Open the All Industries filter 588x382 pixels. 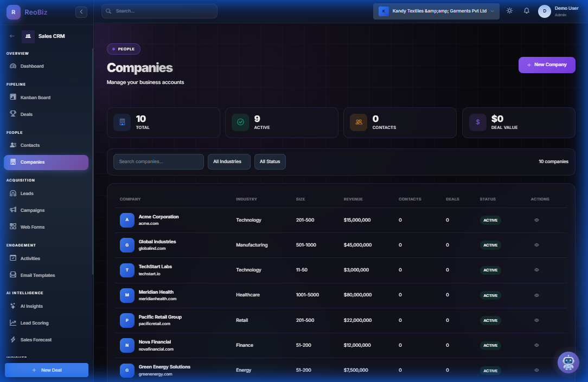coord(228,161)
